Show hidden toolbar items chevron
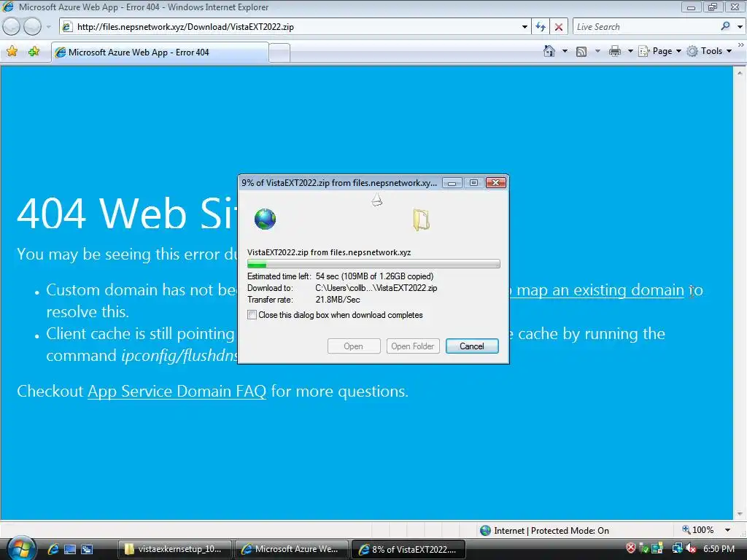 click(741, 44)
